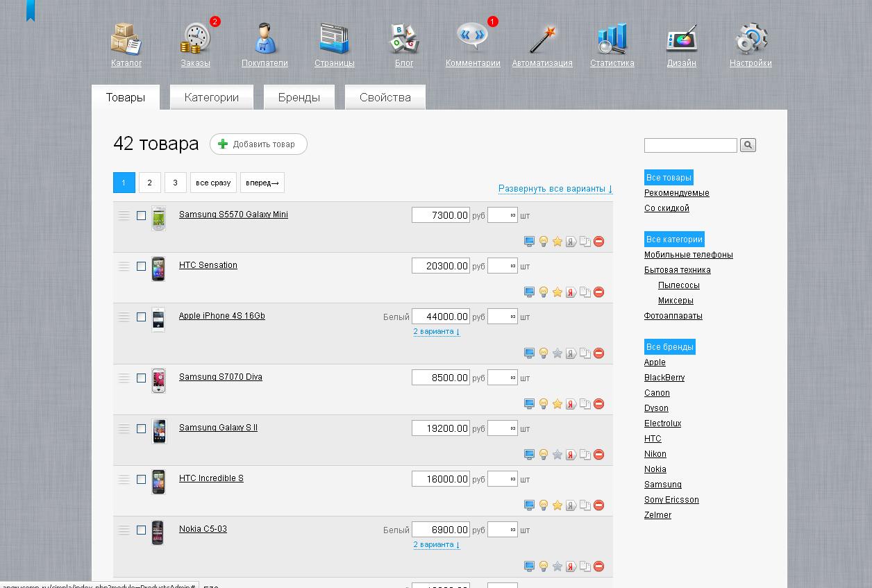Click Развернуть все варианты link
Viewport: 872px width, 588px height.
tap(555, 189)
